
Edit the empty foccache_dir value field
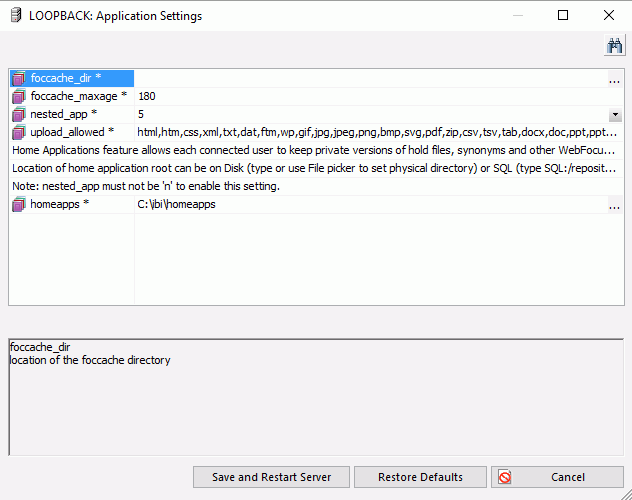coord(371,78)
